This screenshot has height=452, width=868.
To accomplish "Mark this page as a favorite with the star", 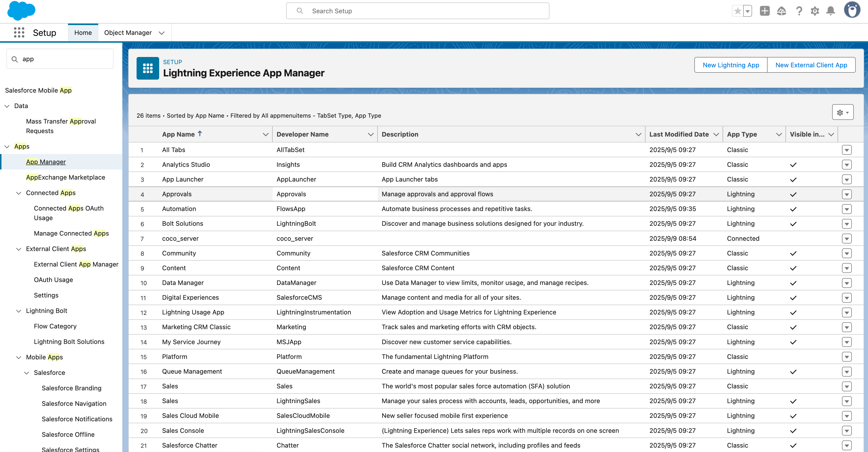I will (x=738, y=11).
